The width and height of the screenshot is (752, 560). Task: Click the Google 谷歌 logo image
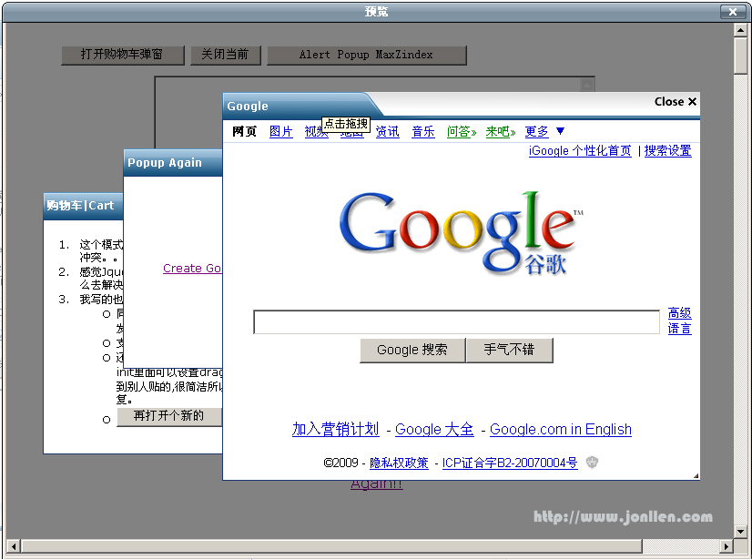pos(462,234)
